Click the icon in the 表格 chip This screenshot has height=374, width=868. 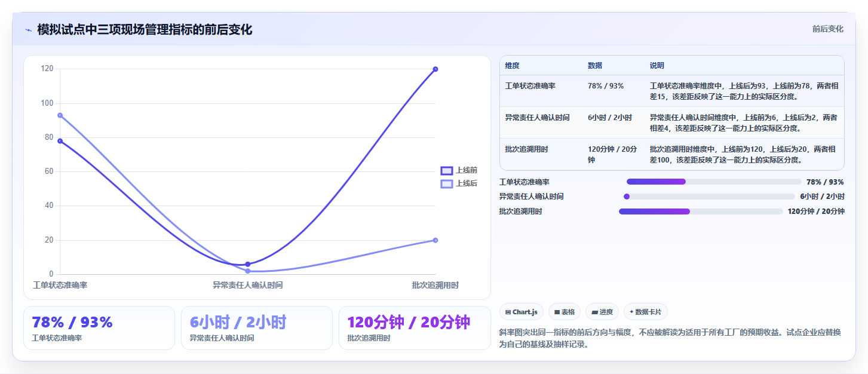[557, 312]
